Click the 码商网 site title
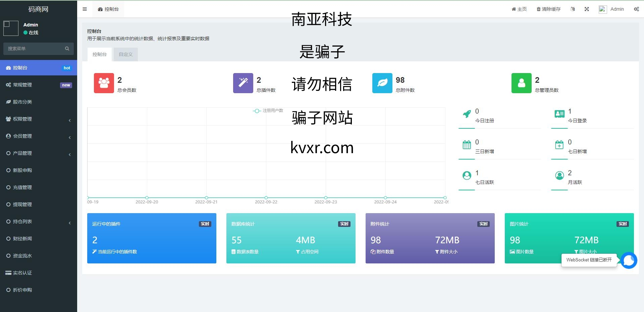Image resolution: width=644 pixels, height=312 pixels. pos(38,9)
